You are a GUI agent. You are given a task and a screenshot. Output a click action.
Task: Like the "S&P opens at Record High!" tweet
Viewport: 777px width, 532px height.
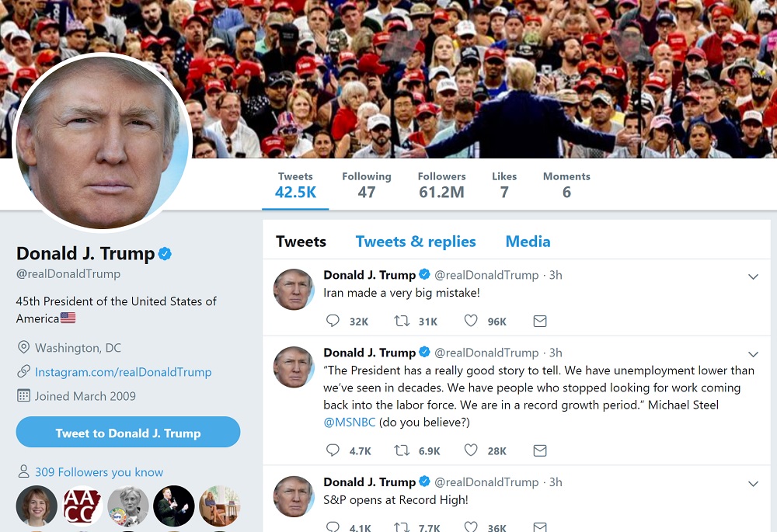(x=471, y=527)
